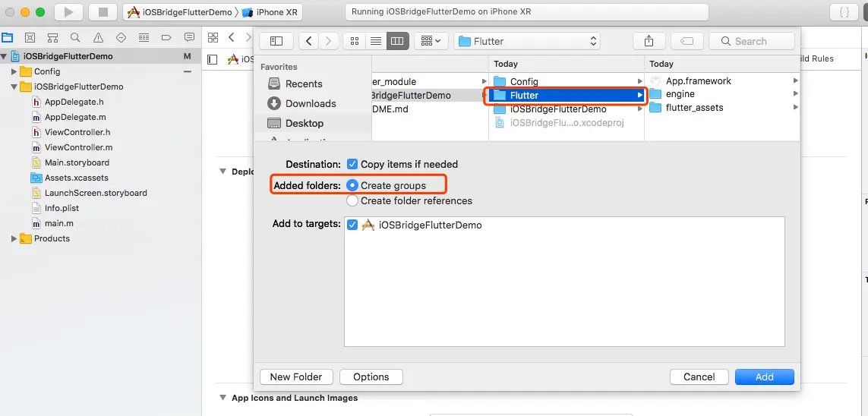Screen dimensions: 868x416
Task: Choose iPhone XR run destination
Action: tap(269, 12)
